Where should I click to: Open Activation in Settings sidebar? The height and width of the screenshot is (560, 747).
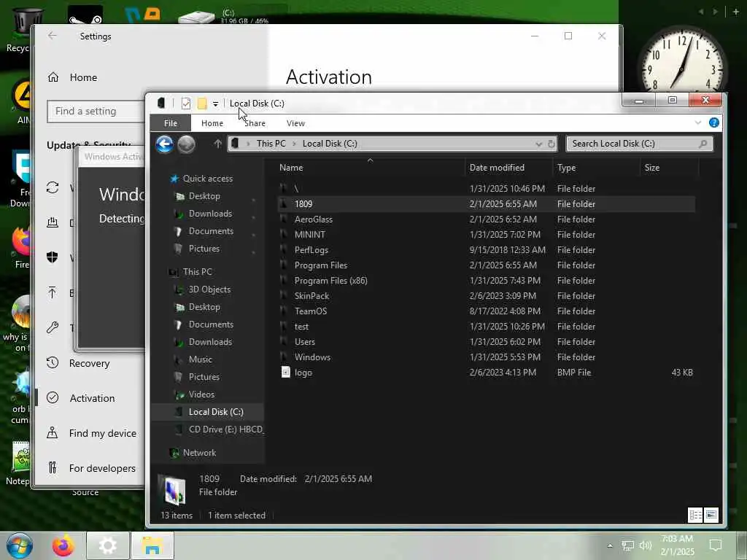click(x=91, y=398)
